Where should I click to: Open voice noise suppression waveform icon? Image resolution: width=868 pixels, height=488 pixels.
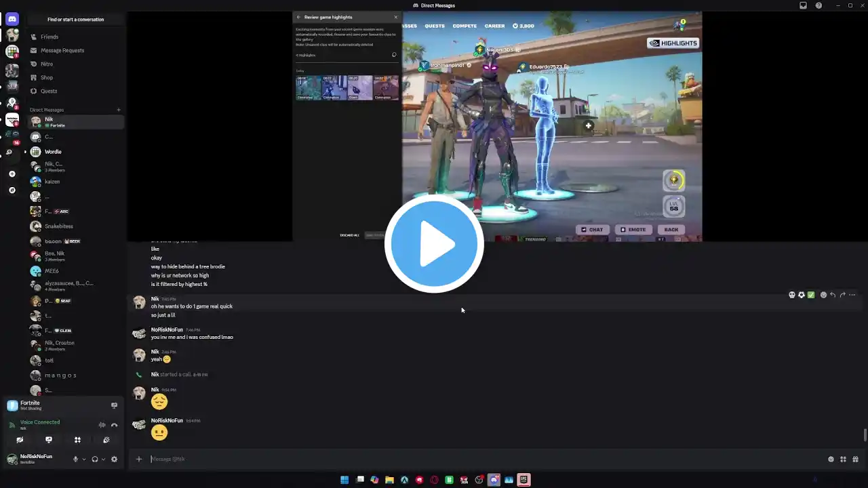102,425
